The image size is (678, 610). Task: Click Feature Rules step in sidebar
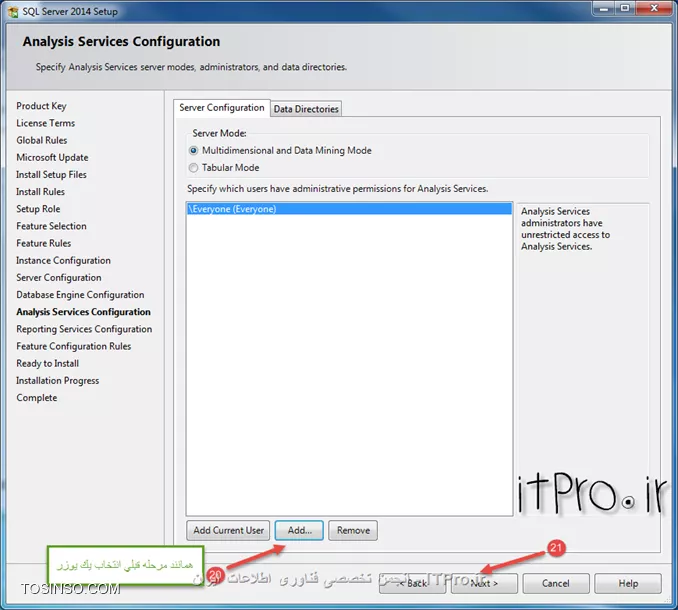44,243
